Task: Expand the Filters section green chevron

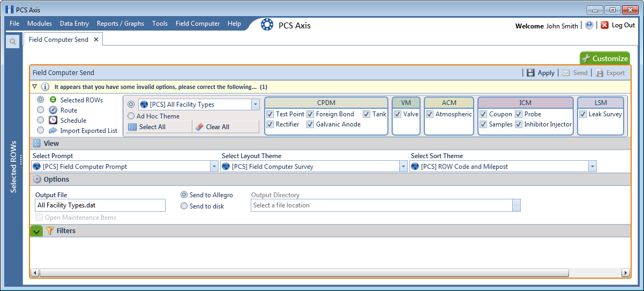Action: pos(36,231)
